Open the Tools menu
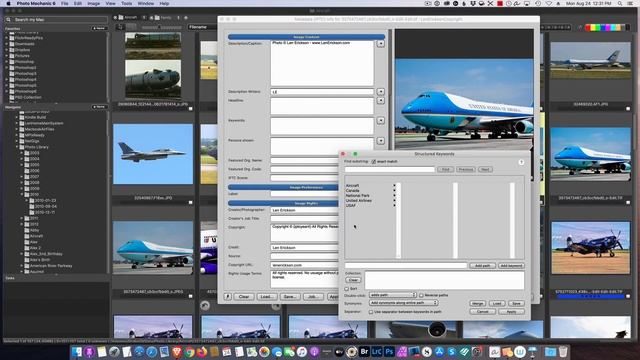Screen dimensions: 640x360 pyautogui.click(x=127, y=3)
